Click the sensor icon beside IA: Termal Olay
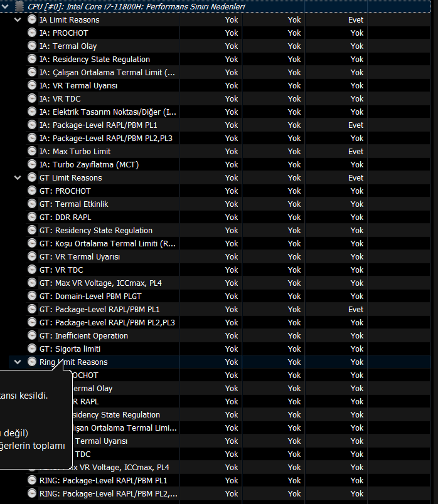 click(32, 46)
